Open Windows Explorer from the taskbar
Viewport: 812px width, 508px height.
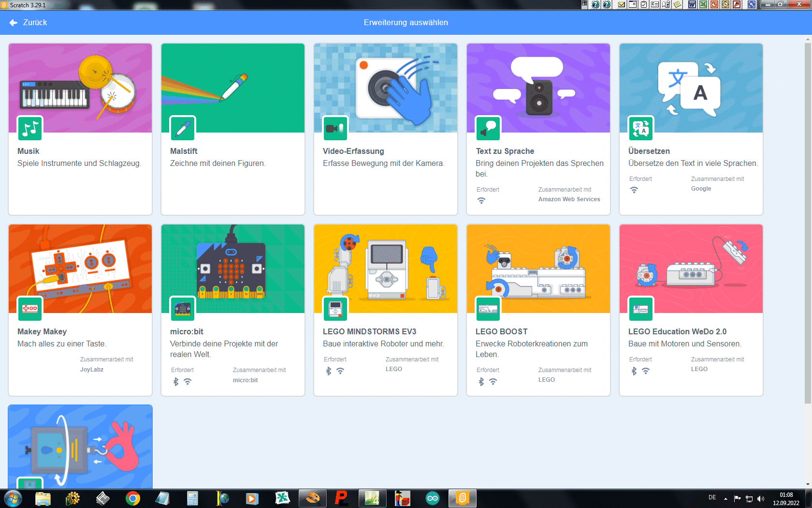43,498
